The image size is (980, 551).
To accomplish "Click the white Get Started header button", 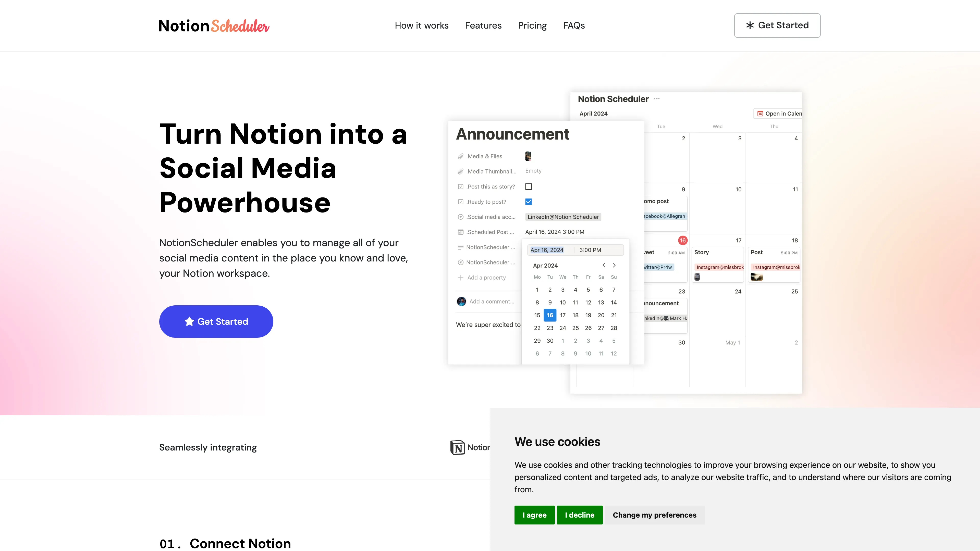I will 777,25.
